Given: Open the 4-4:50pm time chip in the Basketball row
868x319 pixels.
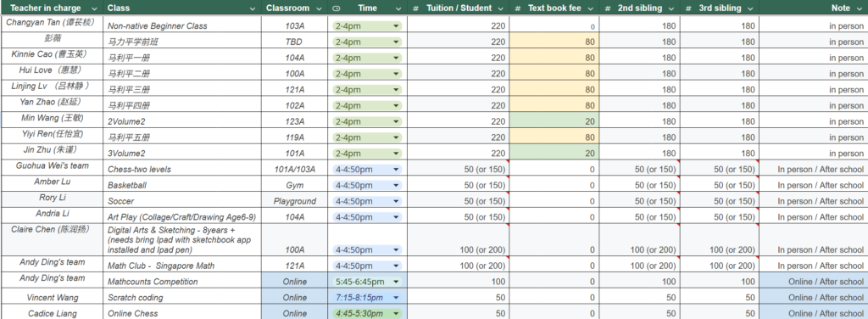Looking at the screenshot, I should (x=367, y=186).
